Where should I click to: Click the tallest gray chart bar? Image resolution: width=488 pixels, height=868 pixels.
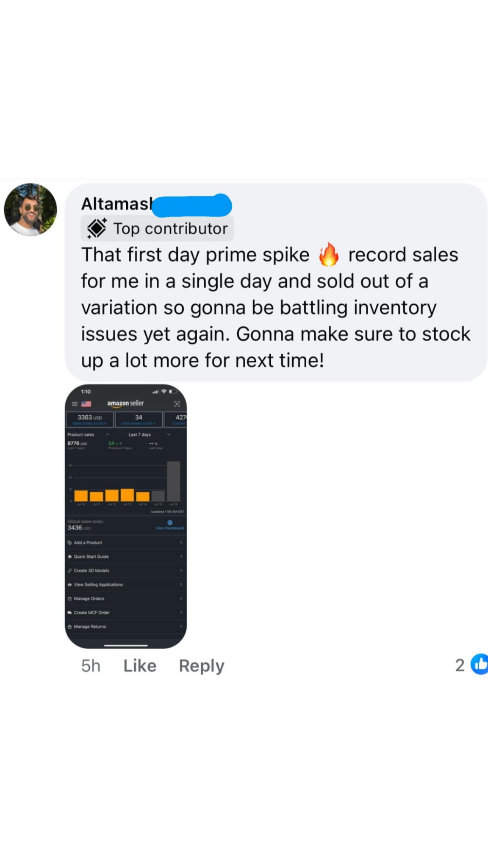[x=173, y=481]
